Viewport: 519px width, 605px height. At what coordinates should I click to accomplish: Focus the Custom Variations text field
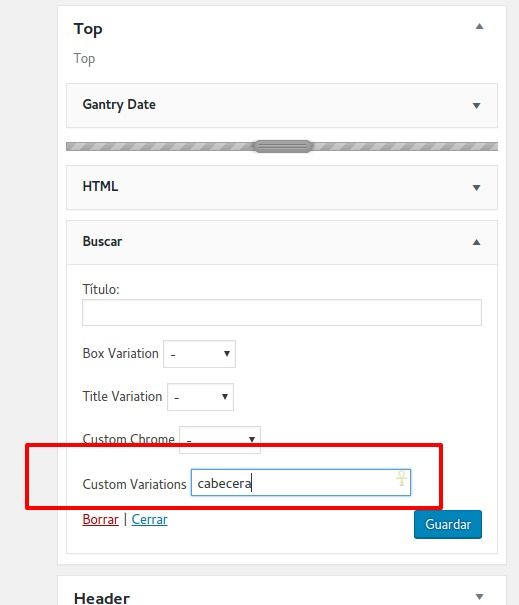pyautogui.click(x=301, y=483)
